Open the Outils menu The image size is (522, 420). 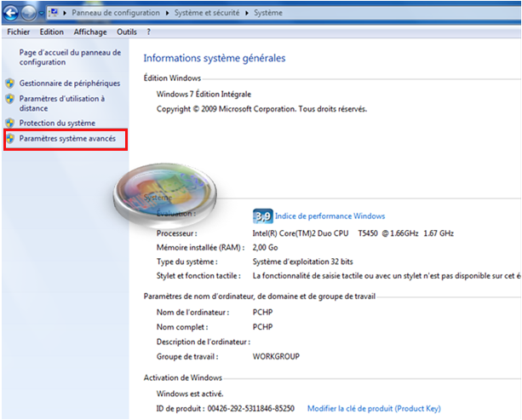click(127, 32)
